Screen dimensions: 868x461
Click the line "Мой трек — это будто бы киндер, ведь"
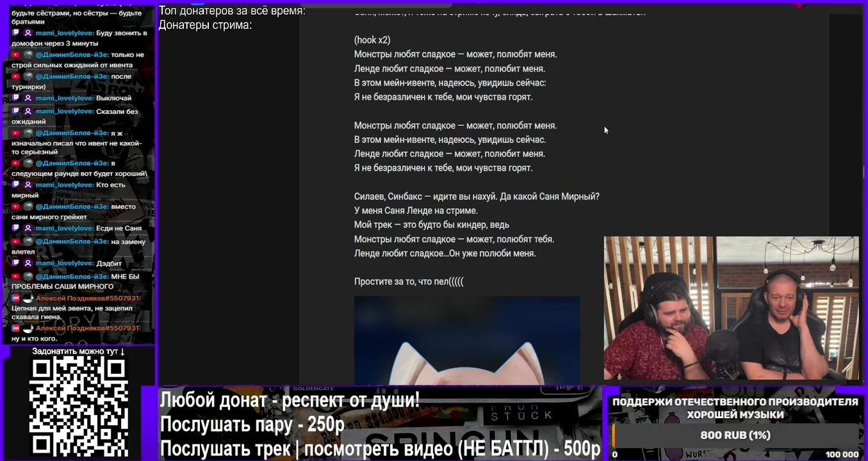pyautogui.click(x=432, y=225)
